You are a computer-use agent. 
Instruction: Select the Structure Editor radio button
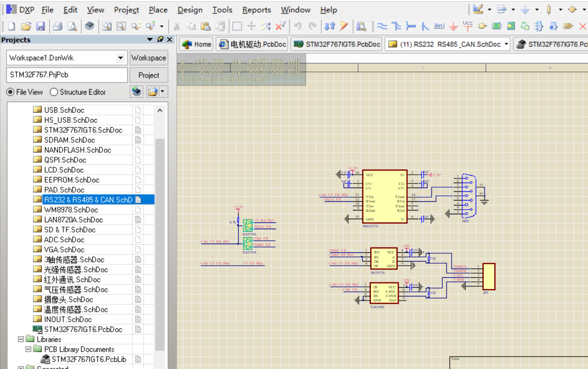[54, 92]
